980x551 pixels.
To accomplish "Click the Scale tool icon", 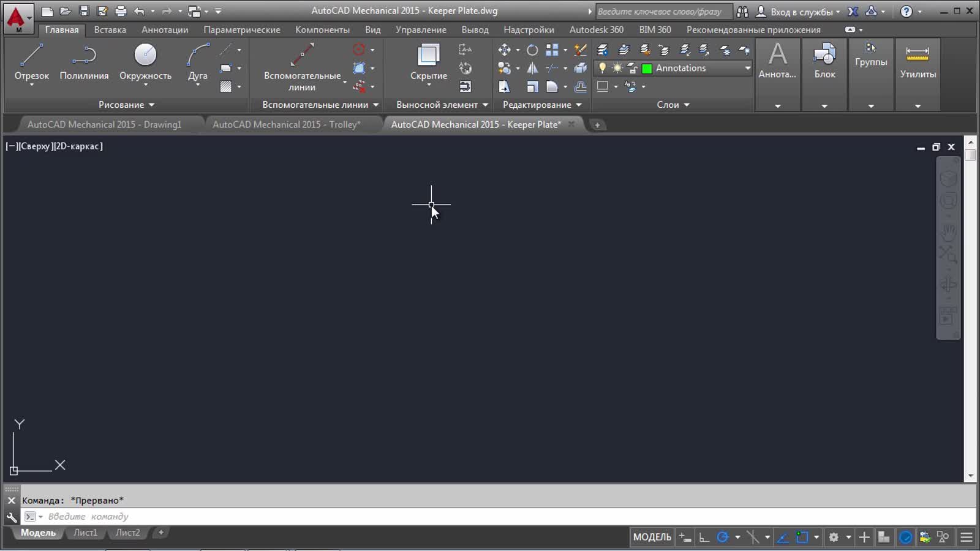I will point(532,86).
